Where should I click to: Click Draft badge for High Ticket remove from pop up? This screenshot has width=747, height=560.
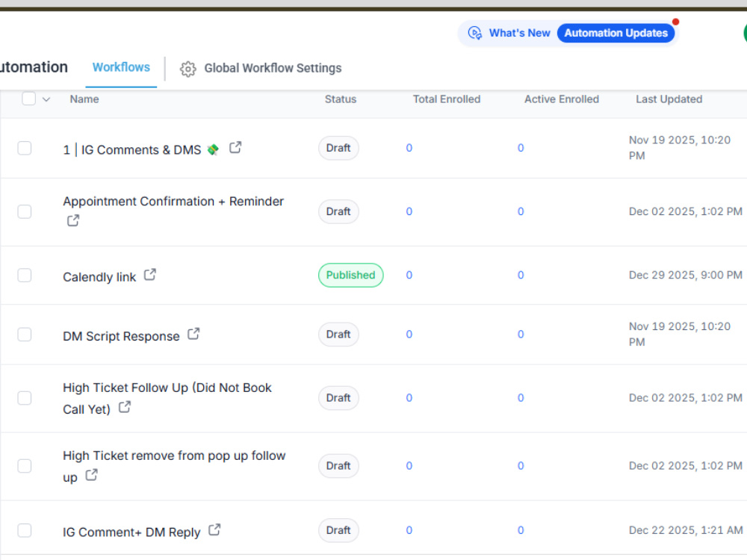coord(338,466)
